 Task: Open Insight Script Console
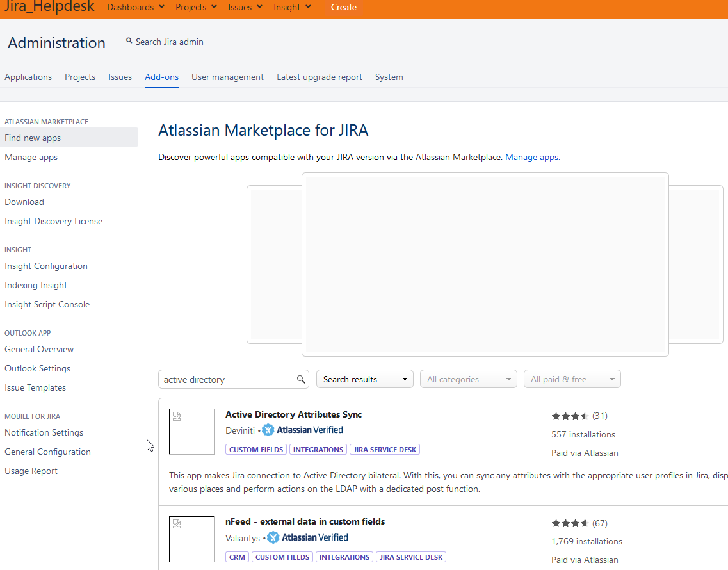coord(47,304)
